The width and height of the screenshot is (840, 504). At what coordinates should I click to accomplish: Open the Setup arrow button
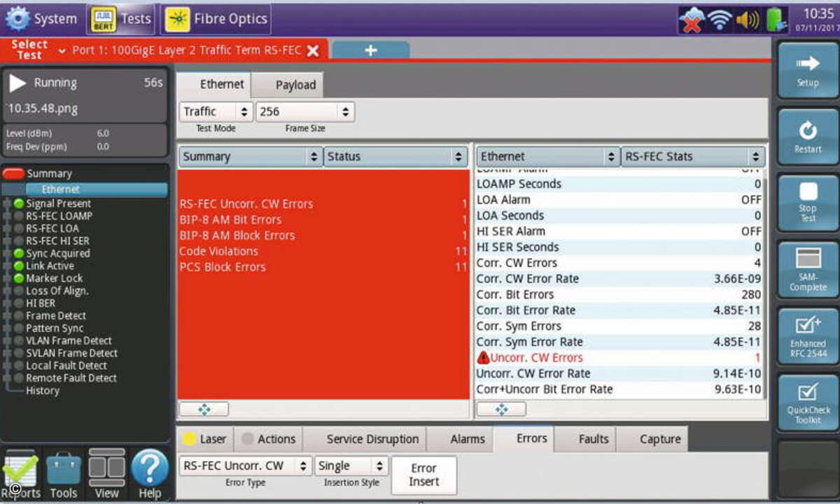coord(808,70)
